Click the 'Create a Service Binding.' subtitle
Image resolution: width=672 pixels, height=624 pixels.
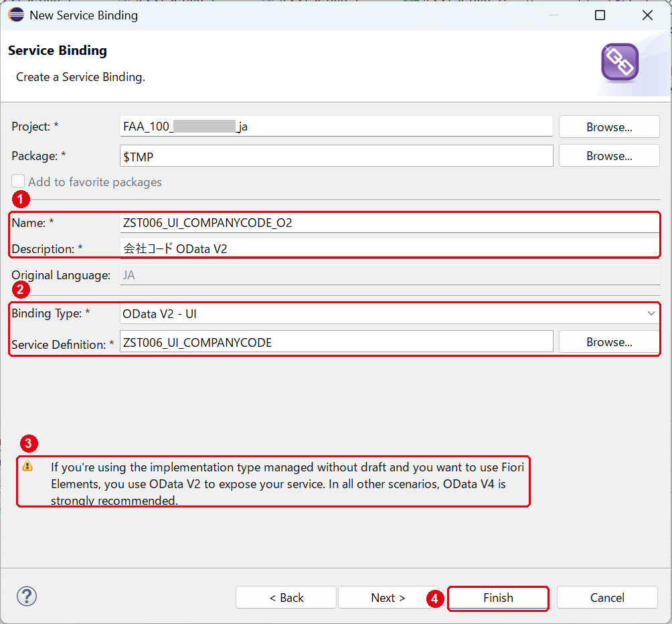click(80, 77)
